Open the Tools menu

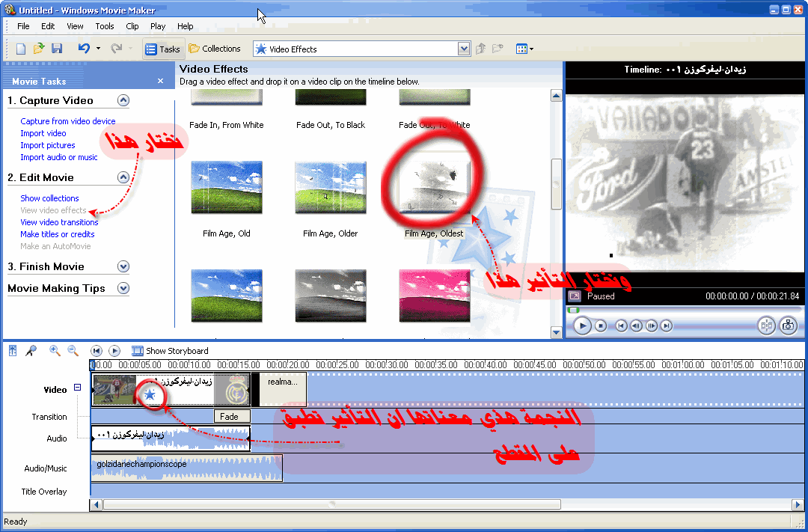pyautogui.click(x=105, y=26)
